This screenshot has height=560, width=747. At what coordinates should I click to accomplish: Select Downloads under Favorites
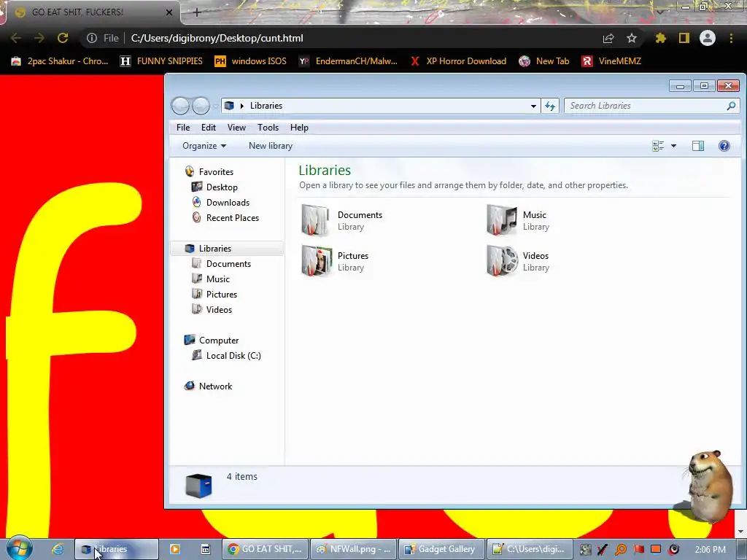coord(220,203)
